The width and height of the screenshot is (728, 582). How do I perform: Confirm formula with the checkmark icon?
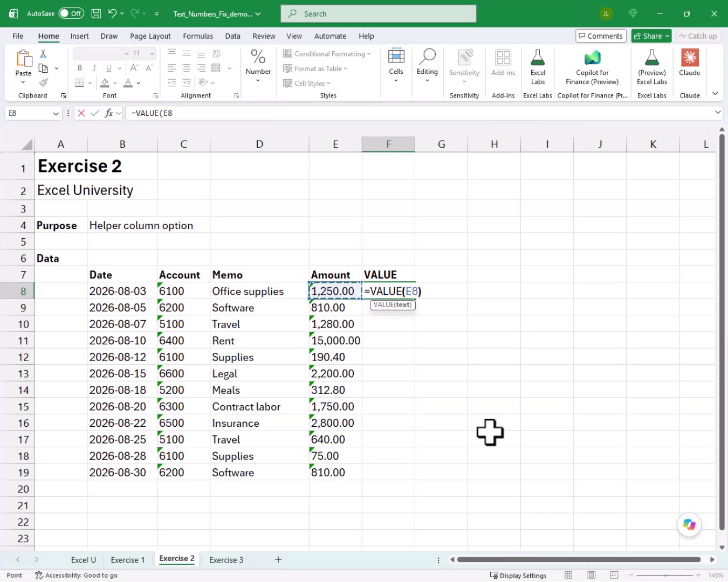click(x=95, y=113)
